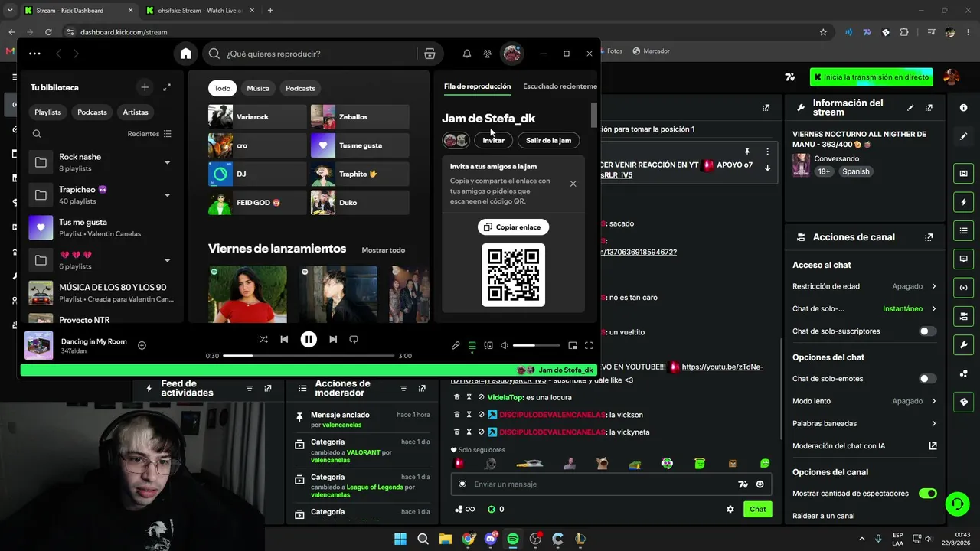Filter library by Playlists
The width and height of the screenshot is (980, 551).
point(47,112)
